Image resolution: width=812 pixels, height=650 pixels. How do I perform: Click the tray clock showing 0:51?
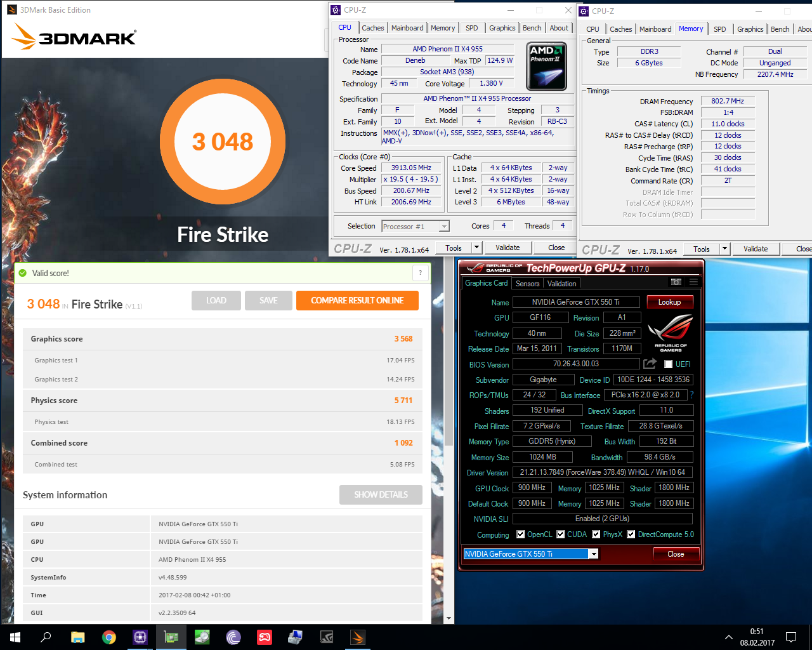point(757,632)
